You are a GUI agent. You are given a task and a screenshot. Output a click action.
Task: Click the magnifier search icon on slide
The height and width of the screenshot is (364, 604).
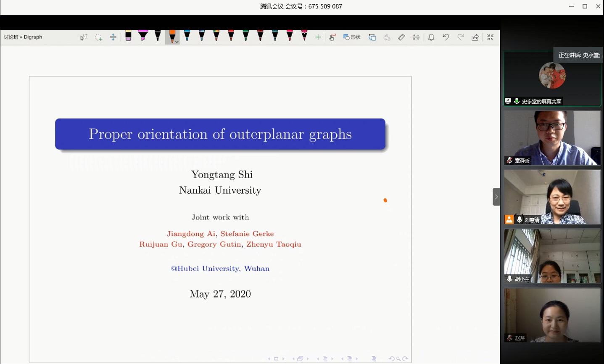click(398, 359)
